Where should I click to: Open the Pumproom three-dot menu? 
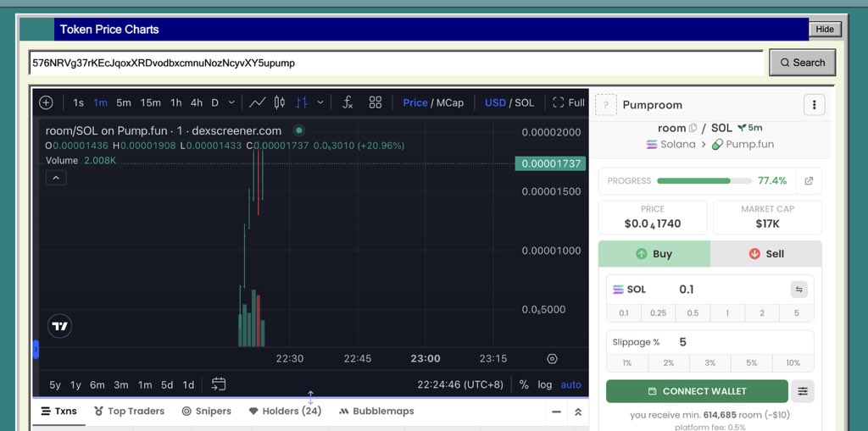tap(814, 104)
